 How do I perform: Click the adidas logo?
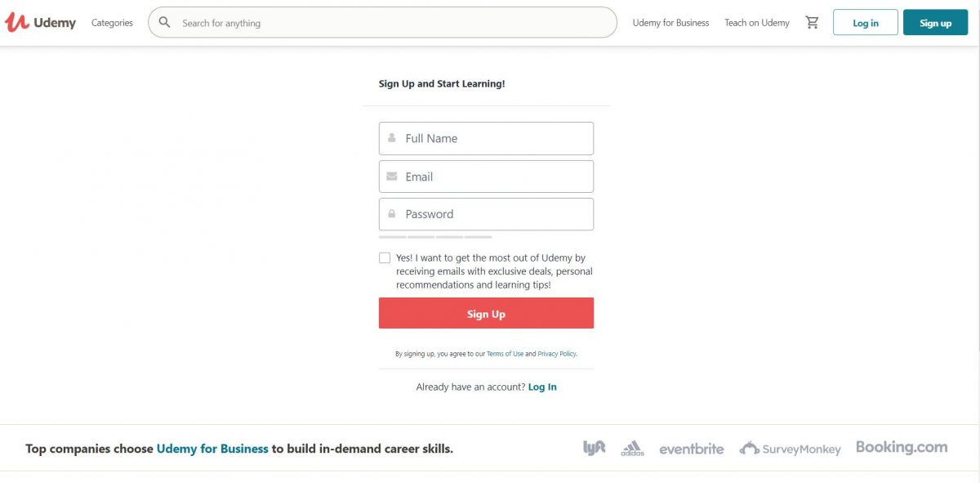coord(632,448)
